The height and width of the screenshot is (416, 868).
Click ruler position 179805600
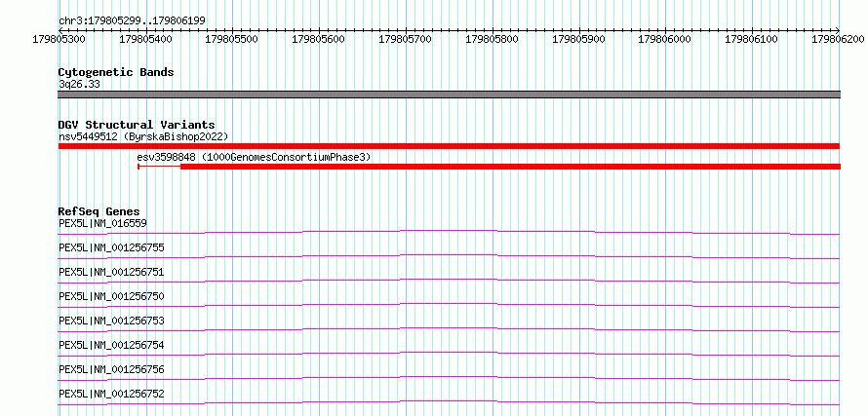(x=320, y=39)
